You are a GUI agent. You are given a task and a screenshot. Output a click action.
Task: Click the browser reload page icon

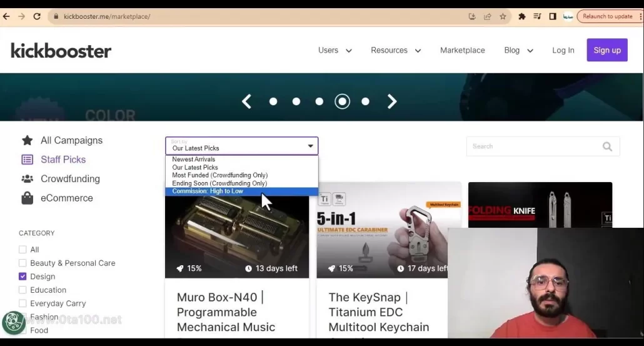coord(37,16)
